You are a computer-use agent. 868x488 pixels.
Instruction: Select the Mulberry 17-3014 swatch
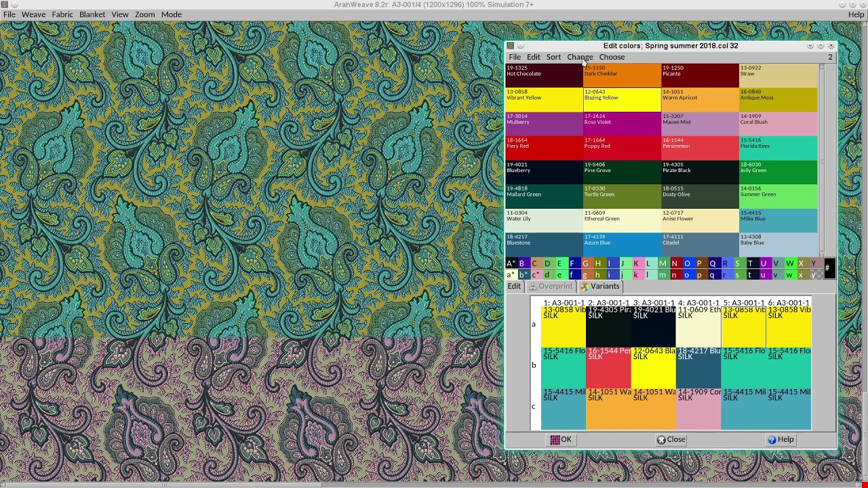pos(544,124)
